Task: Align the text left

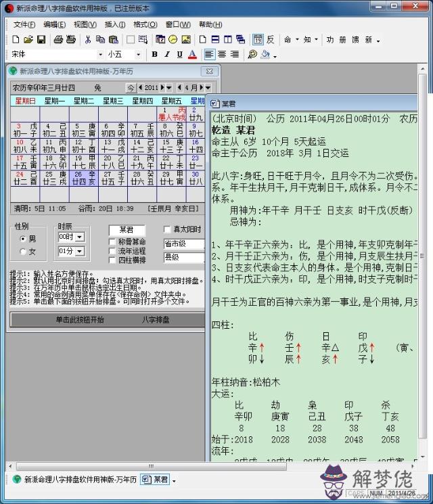Action: (209, 54)
